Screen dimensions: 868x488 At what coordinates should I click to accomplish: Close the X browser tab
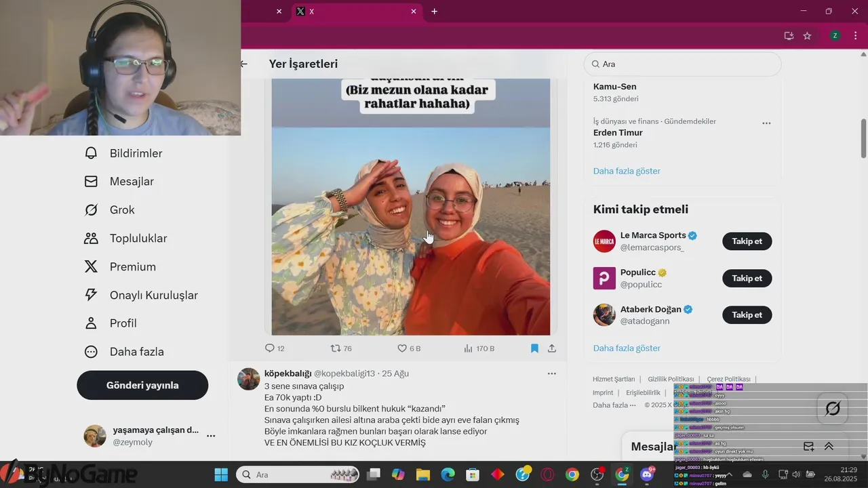(414, 12)
